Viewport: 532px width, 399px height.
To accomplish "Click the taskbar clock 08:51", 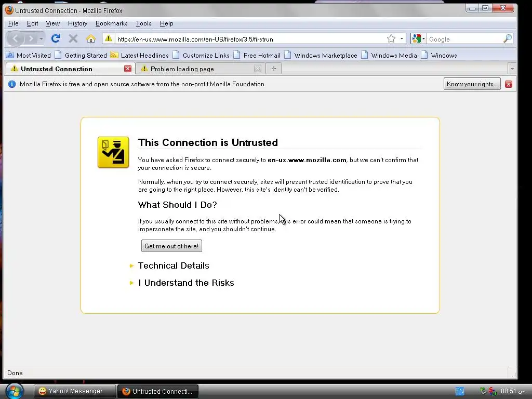I will coord(513,391).
